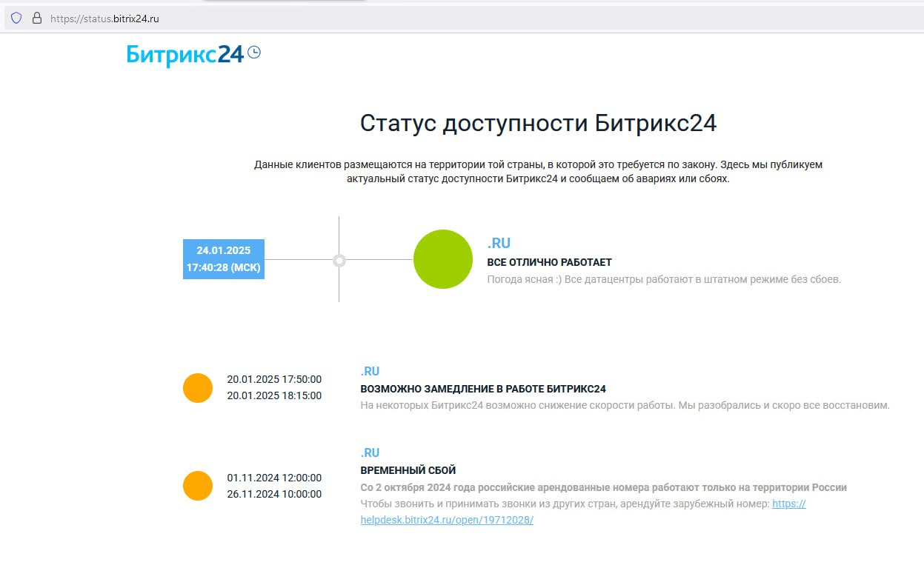
Task: Click the .RU label above ВСЕ ОТЛИЧНО РАБОТАЕТ
Action: tap(499, 244)
